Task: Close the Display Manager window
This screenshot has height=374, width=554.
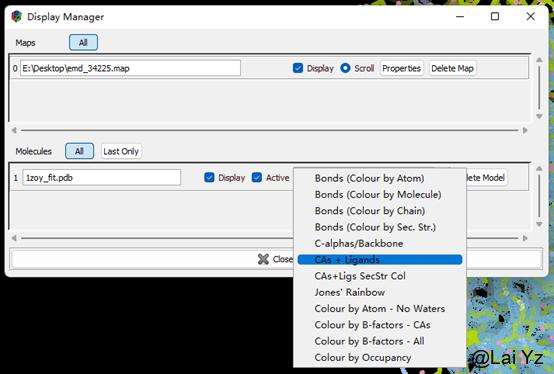Action: (x=530, y=17)
